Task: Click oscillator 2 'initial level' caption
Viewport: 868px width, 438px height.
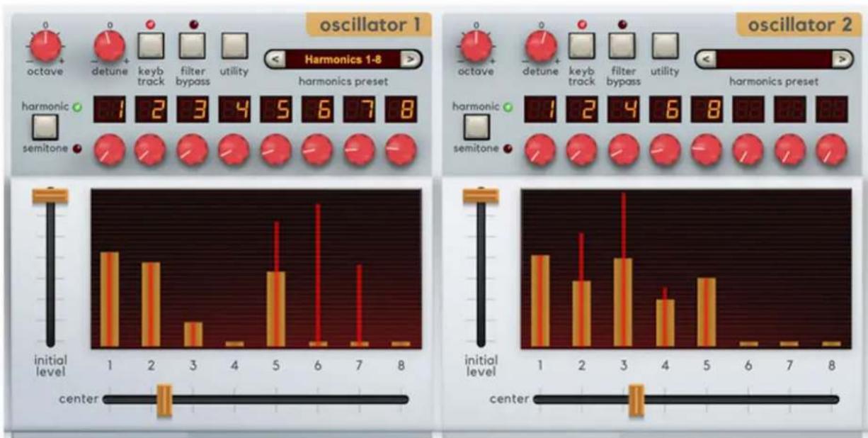Action: (x=481, y=366)
